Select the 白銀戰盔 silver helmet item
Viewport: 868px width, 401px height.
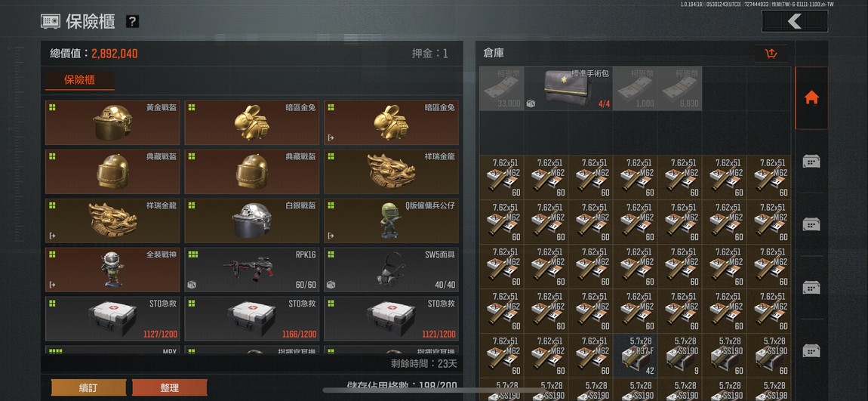[252, 221]
